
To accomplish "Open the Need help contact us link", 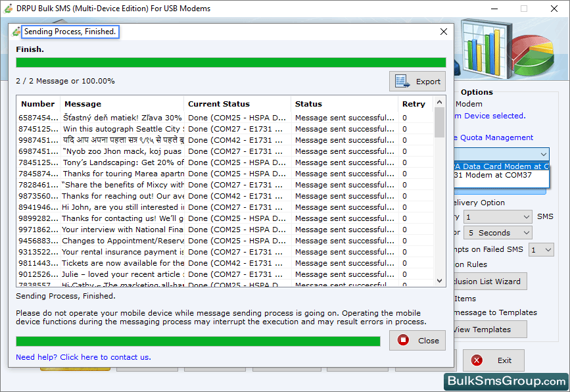I will [x=83, y=357].
